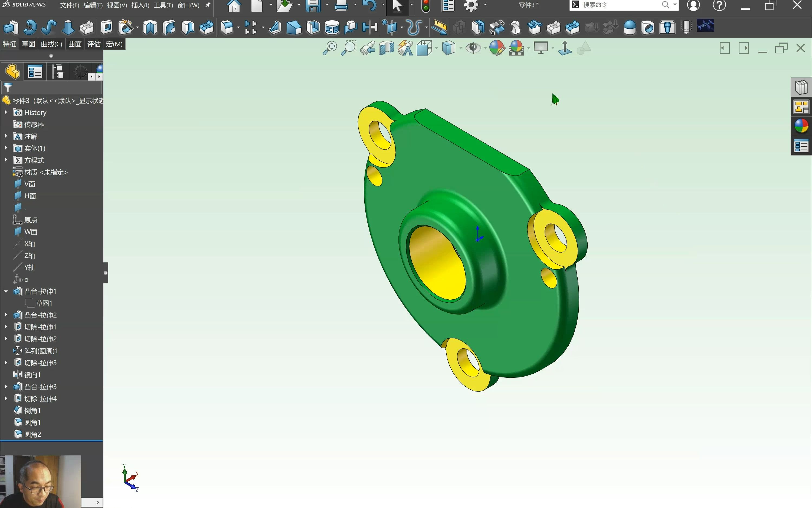Open the 工具(T) menu

click(x=163, y=5)
